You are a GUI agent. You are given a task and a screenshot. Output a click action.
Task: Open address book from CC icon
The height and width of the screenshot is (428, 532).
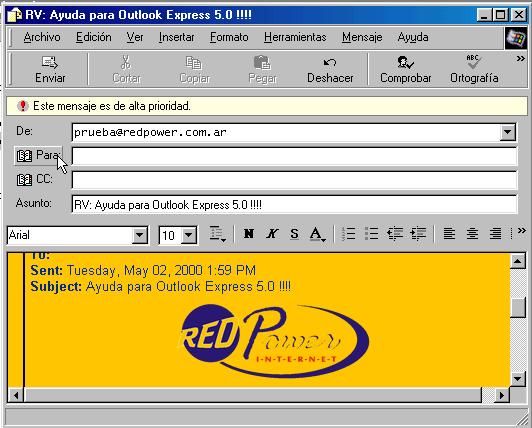coord(24,180)
